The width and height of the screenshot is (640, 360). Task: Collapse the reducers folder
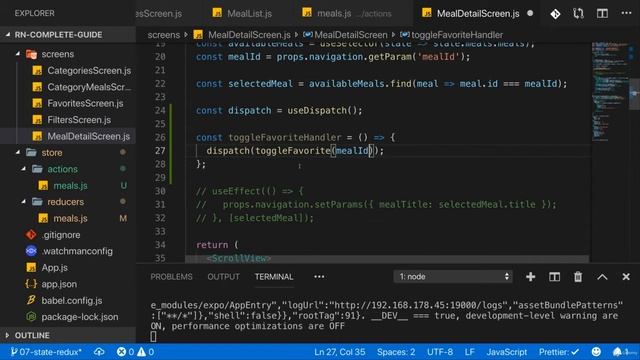click(x=24, y=202)
